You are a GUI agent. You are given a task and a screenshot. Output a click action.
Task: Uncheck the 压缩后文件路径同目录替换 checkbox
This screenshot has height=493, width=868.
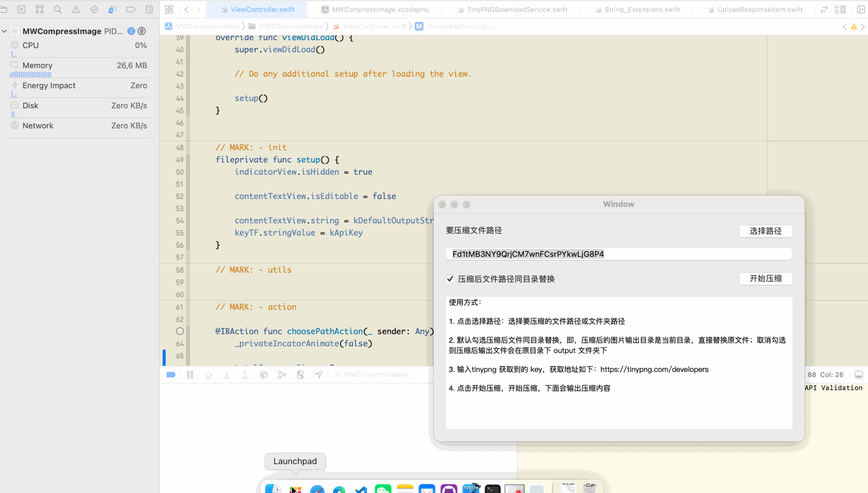point(450,279)
